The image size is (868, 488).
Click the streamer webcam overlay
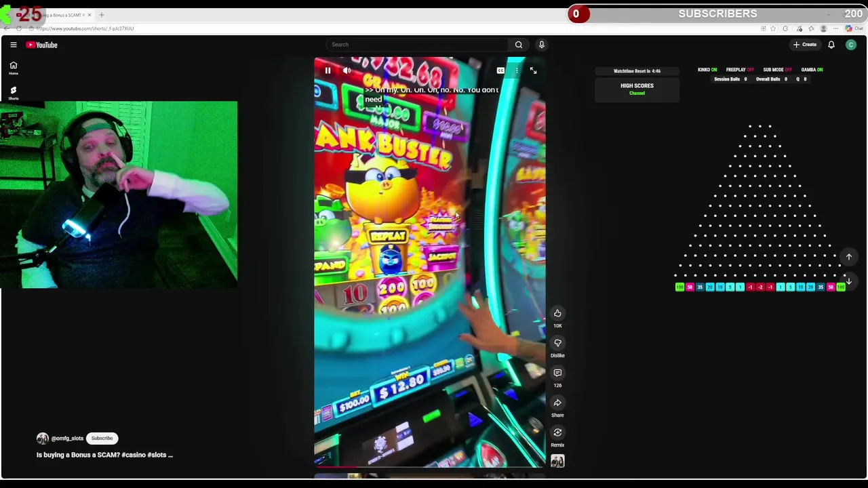119,195
